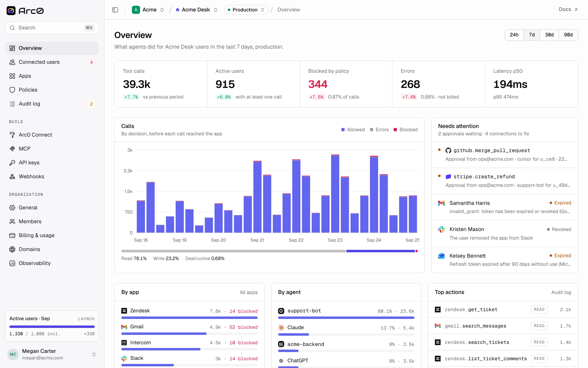Click the Members icon
The image size is (588, 368).
12,221
